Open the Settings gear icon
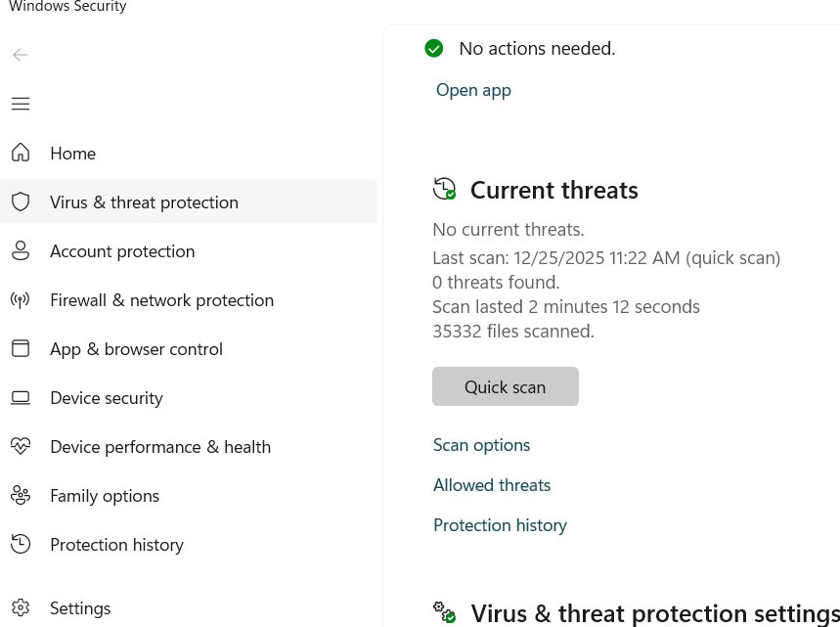The width and height of the screenshot is (840, 627). [x=21, y=607]
